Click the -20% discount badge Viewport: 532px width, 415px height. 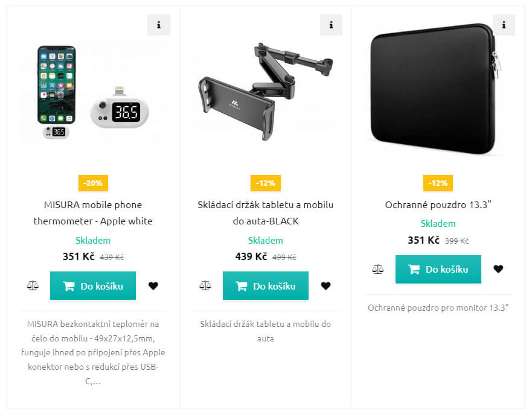(93, 183)
